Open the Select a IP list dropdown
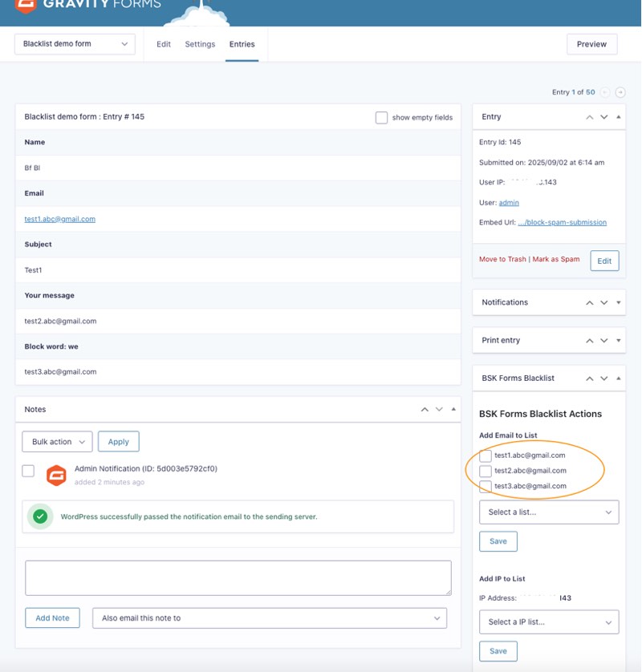This screenshot has height=672, width=642. coord(549,622)
